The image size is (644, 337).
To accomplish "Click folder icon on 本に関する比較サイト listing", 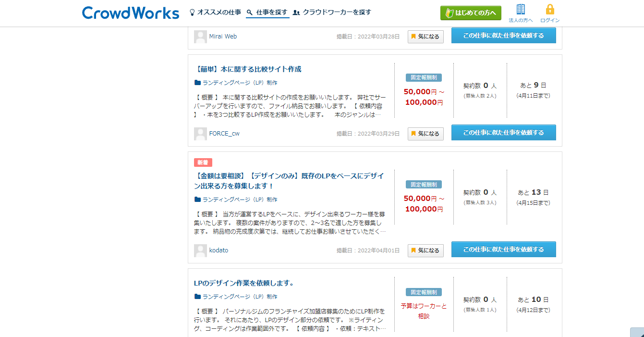I will [x=197, y=83].
